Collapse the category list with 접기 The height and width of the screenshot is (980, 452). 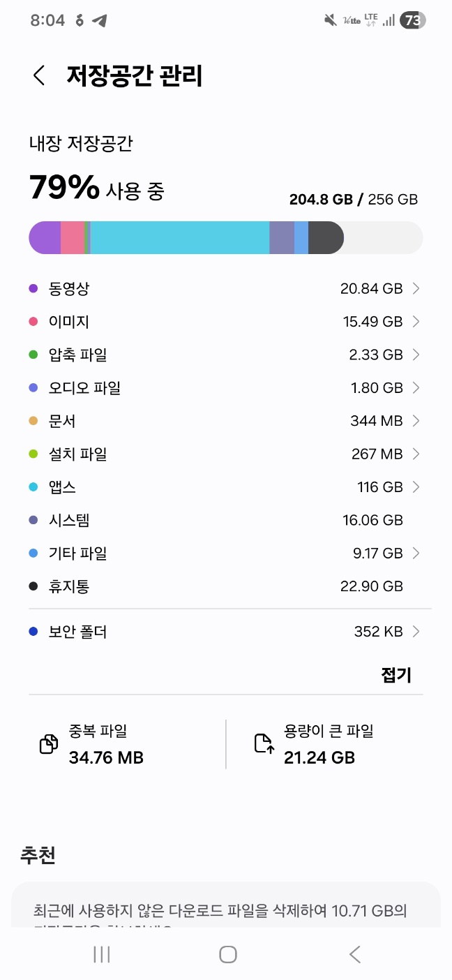(x=395, y=675)
